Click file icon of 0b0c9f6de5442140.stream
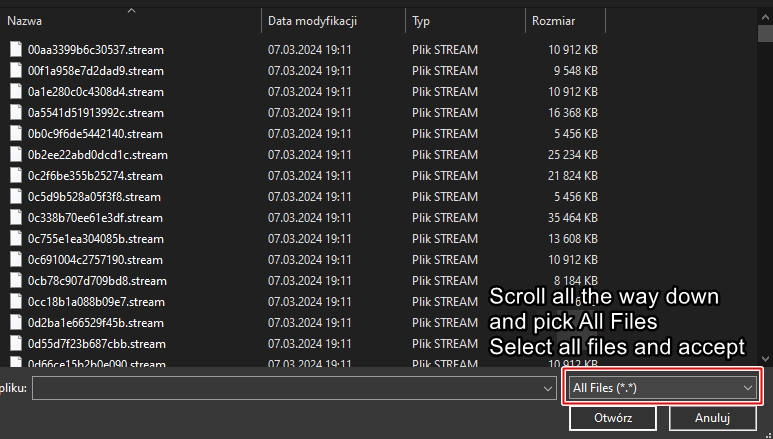Viewport: 773px width, 439px height. 15,133
